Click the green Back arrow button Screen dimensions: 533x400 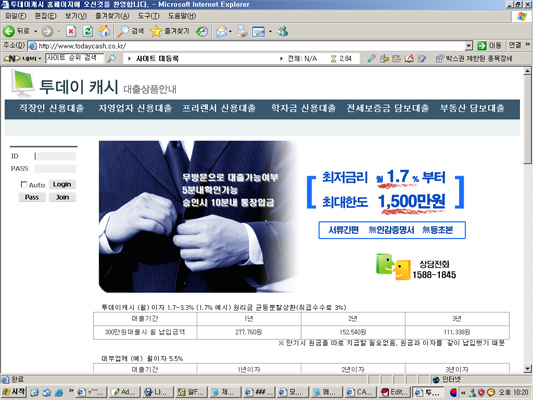(9, 31)
